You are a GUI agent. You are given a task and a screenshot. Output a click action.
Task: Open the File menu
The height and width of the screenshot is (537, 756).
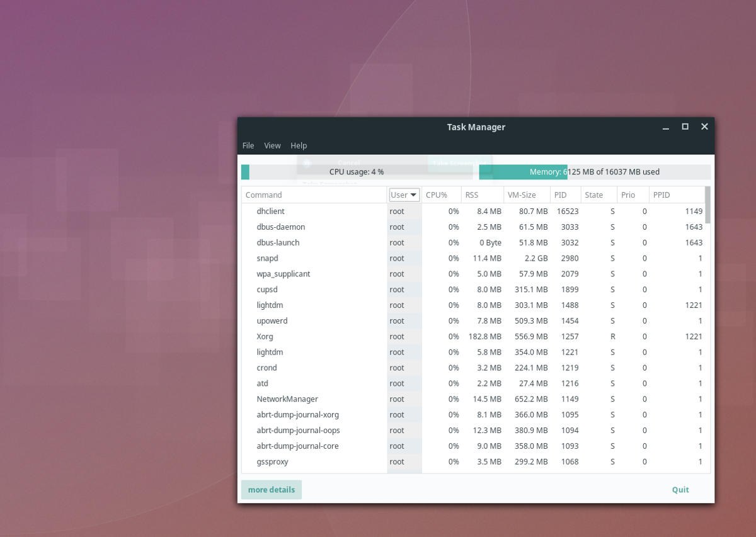click(248, 145)
